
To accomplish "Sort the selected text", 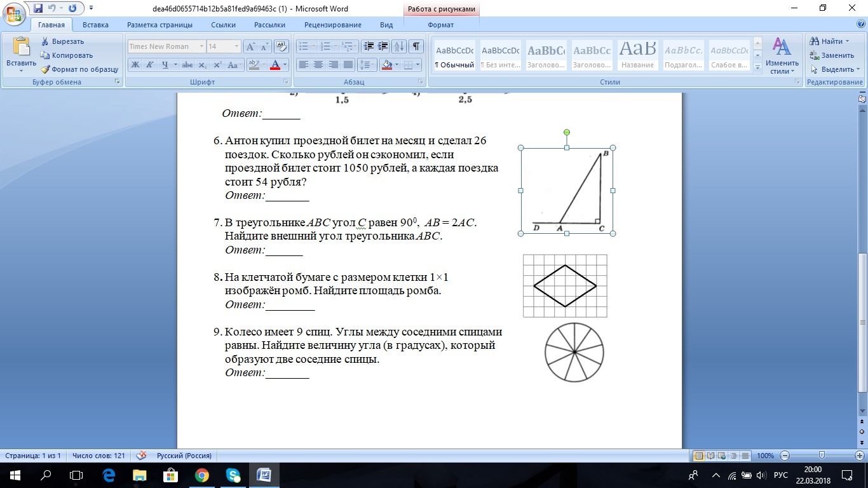I will 400,46.
